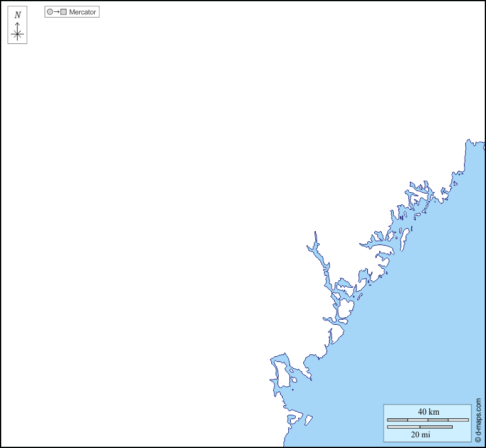Click the N north letter in compass
The image size is (486, 448).
pyautogui.click(x=17, y=15)
